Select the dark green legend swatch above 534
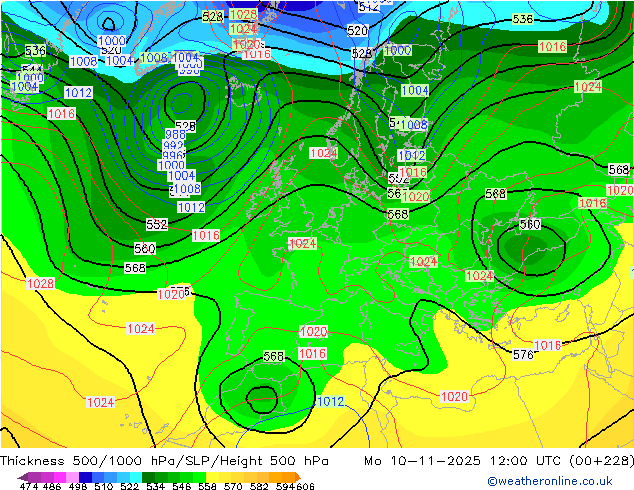 pyautogui.click(x=148, y=477)
